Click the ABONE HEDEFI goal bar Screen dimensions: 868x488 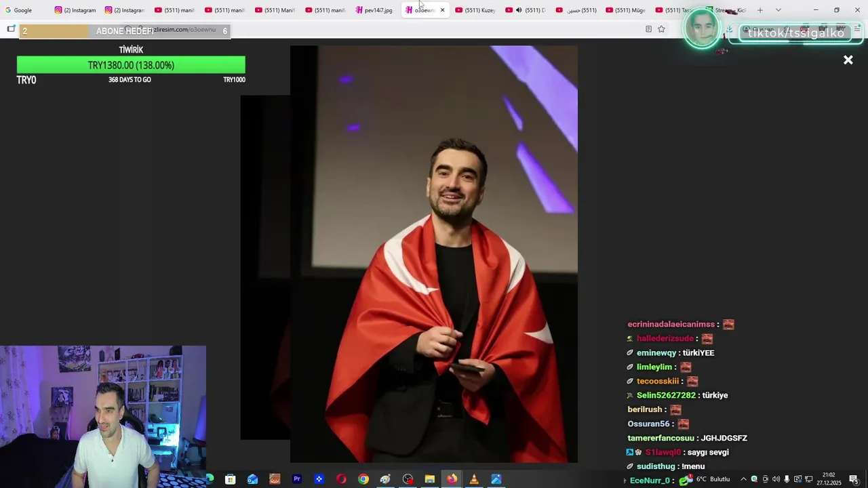[124, 31]
